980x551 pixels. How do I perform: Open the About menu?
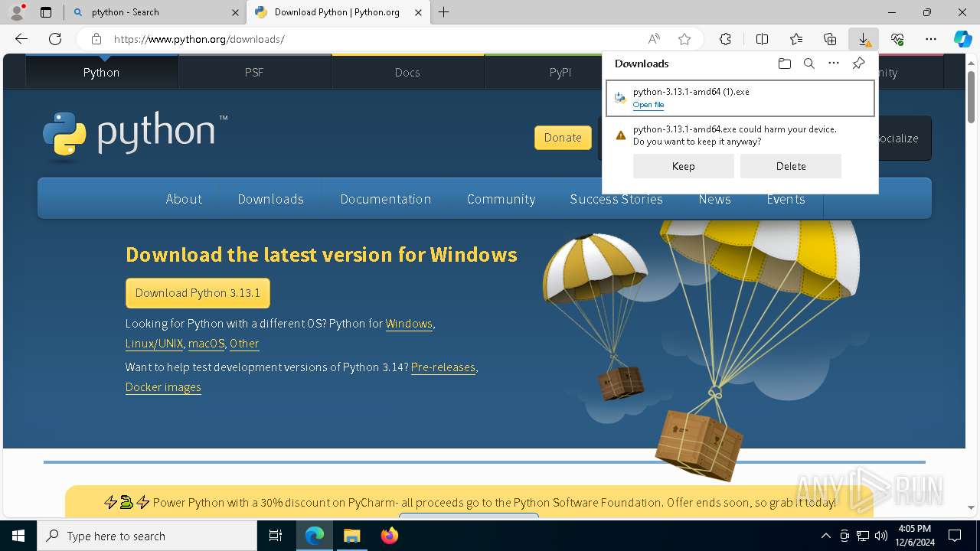(x=184, y=199)
